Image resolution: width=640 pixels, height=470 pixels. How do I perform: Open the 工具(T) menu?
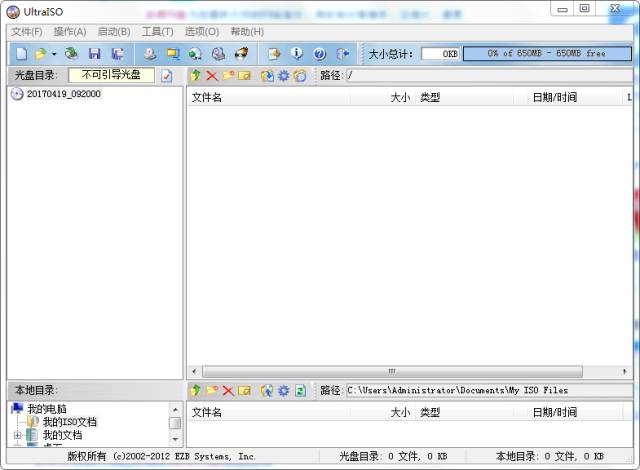click(158, 31)
